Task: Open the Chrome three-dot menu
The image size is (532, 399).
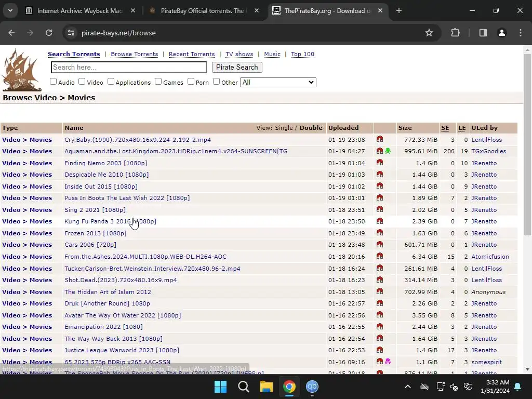Action: click(521, 33)
